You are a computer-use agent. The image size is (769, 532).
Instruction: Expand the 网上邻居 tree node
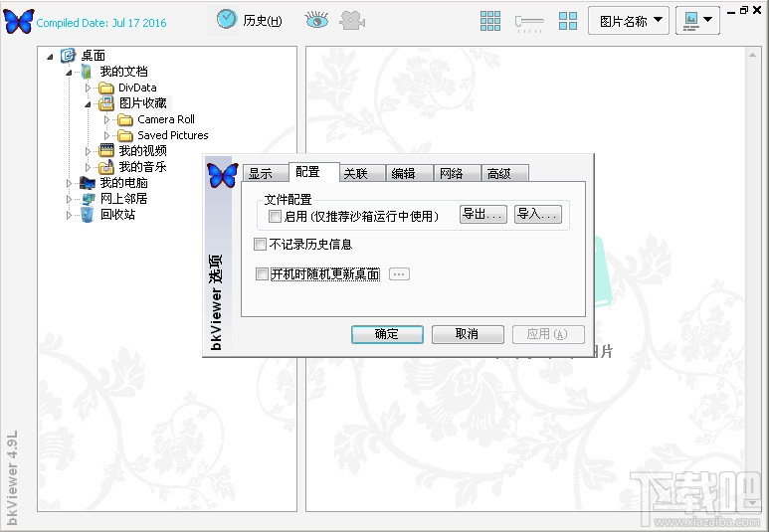coord(69,199)
